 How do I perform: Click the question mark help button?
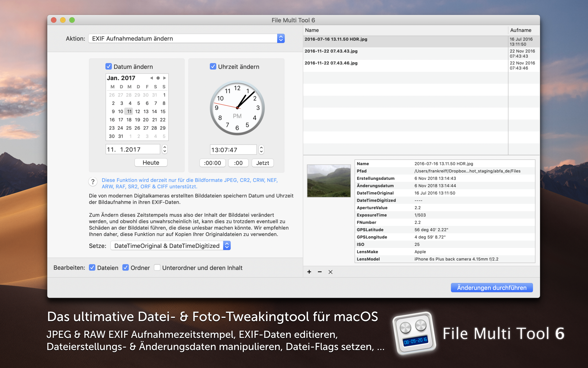93,182
